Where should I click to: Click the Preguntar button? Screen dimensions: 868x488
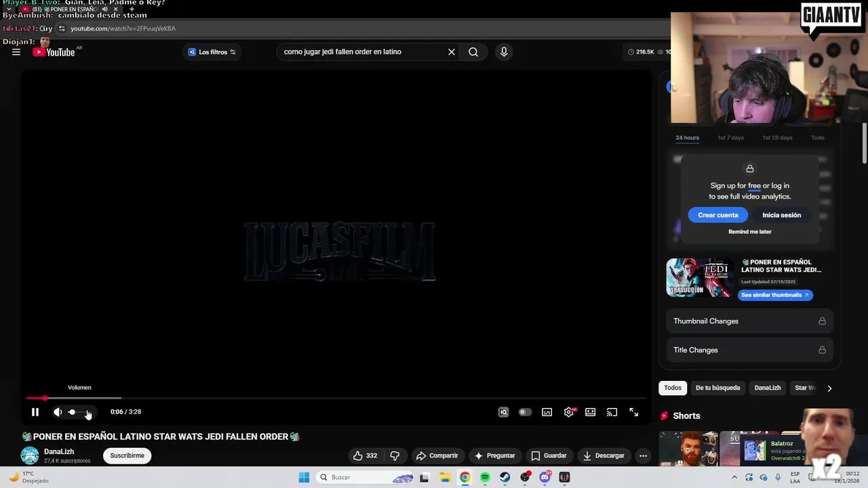click(495, 455)
